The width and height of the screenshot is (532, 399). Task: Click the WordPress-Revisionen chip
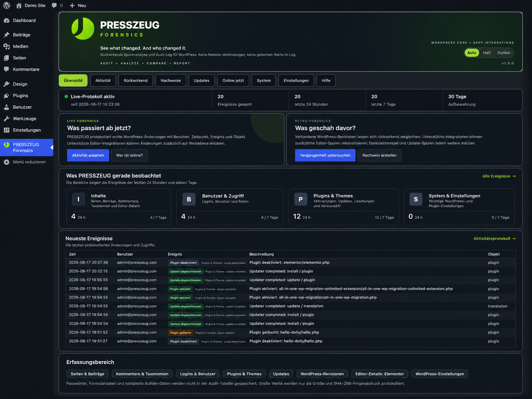click(322, 374)
